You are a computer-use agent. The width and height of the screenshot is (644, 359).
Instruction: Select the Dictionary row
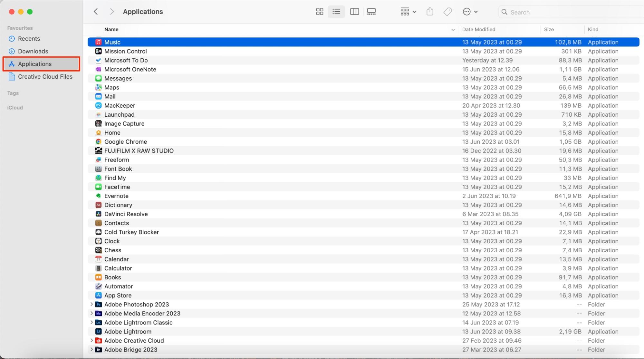[x=363, y=205]
